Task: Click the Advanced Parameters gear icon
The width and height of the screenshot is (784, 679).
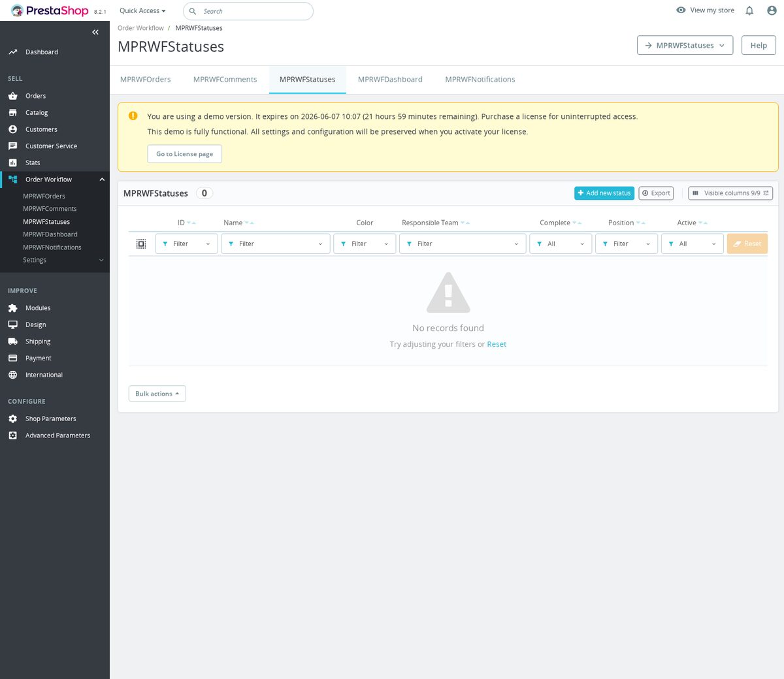Action: tap(12, 435)
